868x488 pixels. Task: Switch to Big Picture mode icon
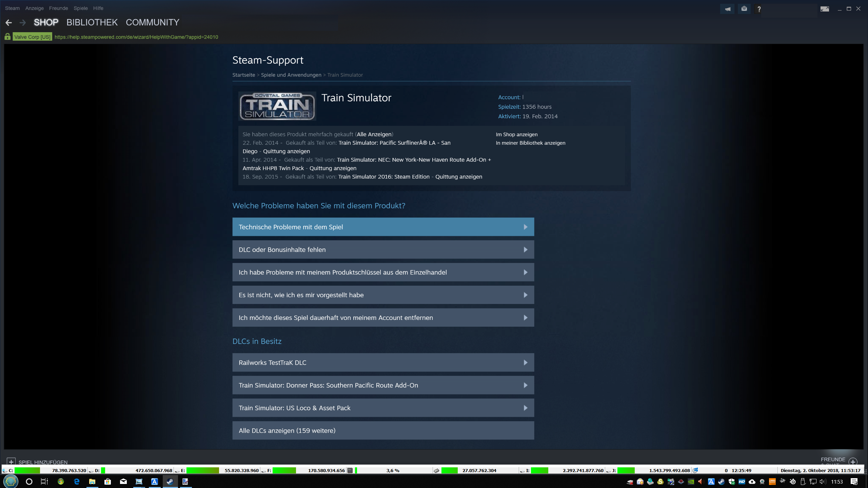[825, 9]
